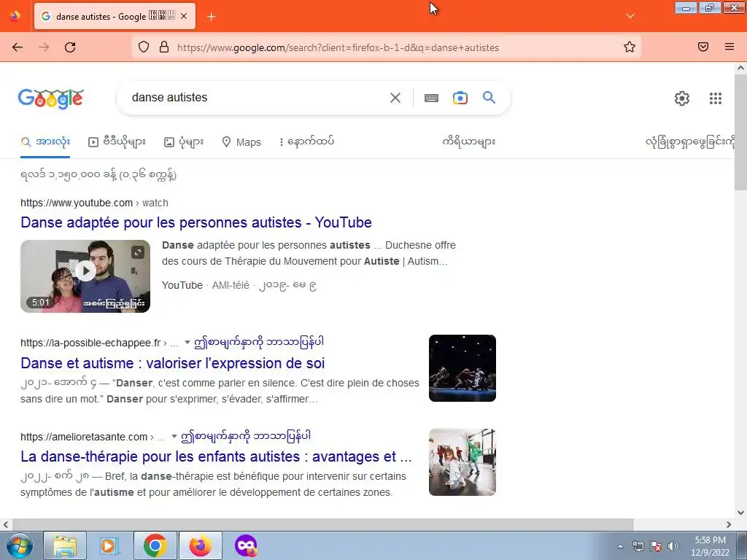Translate the amelioretasante.com page
This screenshot has width=747, height=560.
[x=246, y=436]
